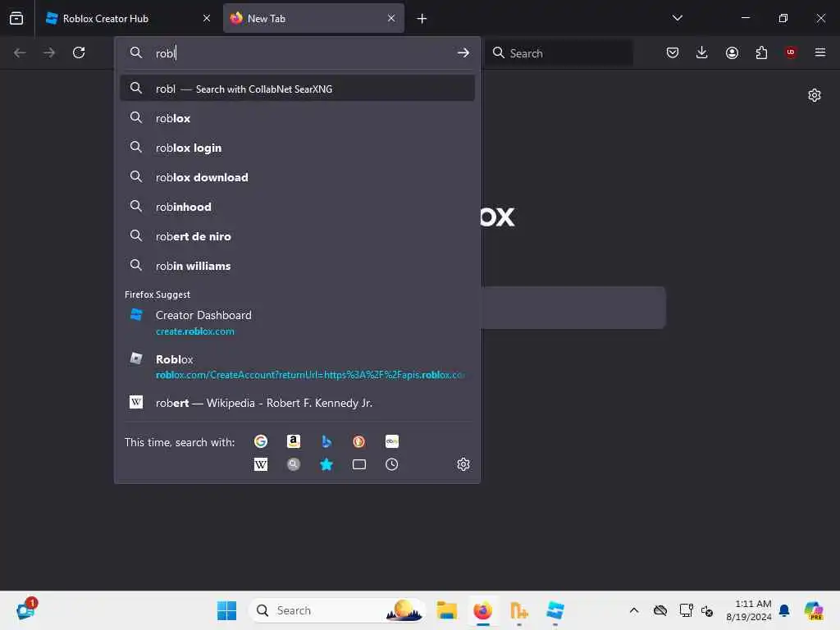Screen dimensions: 840x630
Task: Go forward with the forward arrow
Action: (49, 52)
